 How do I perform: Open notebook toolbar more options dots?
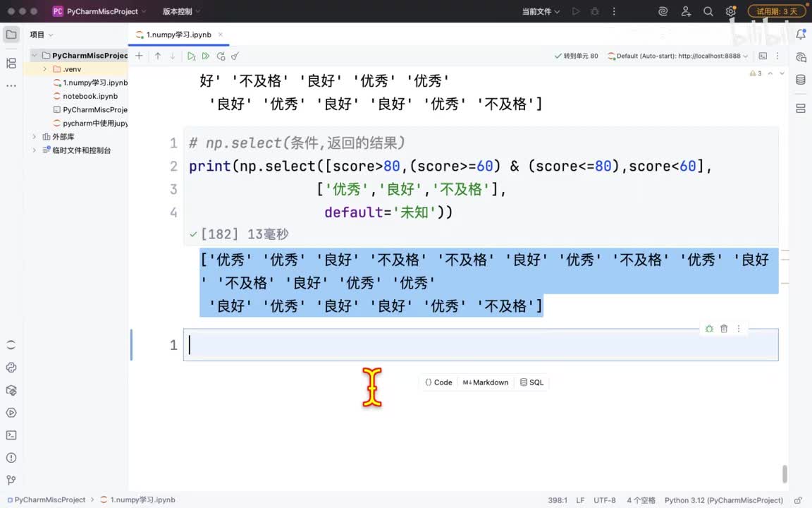tap(777, 56)
